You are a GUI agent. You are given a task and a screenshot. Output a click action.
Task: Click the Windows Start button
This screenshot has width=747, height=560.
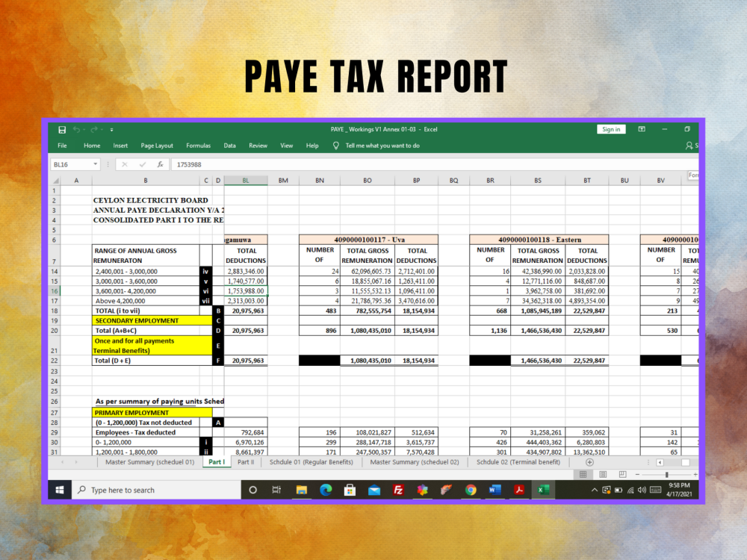pos(60,490)
